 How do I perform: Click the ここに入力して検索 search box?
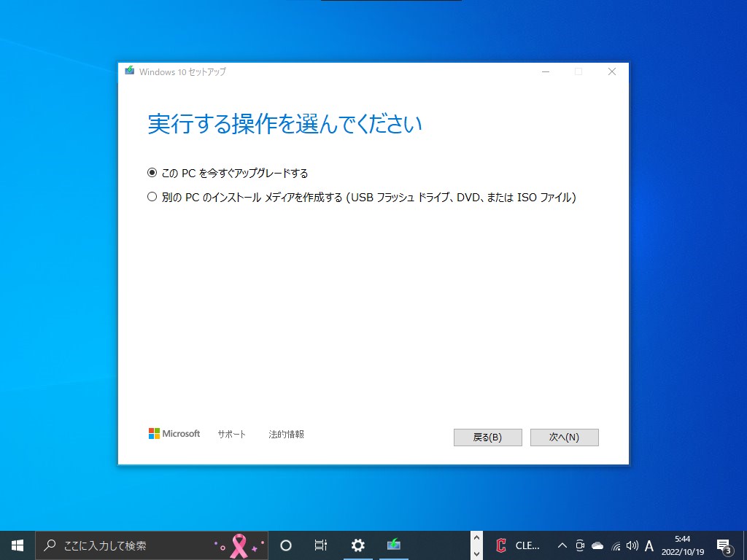(152, 545)
